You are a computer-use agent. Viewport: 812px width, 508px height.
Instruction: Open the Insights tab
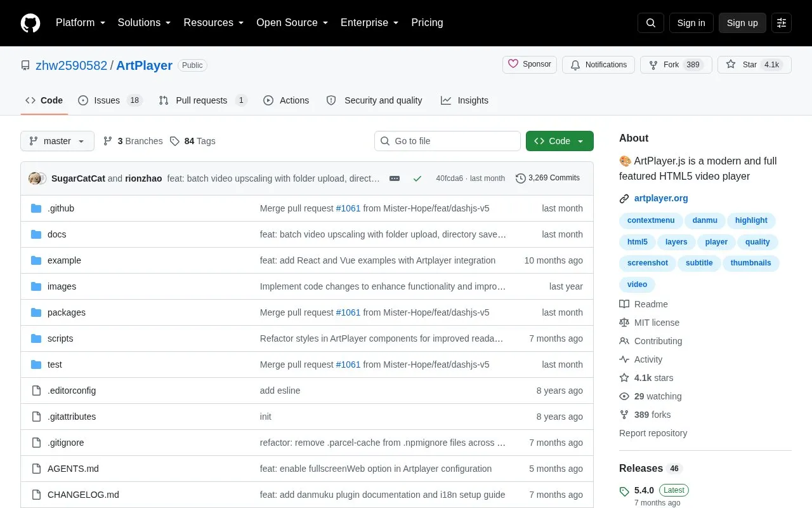click(464, 100)
